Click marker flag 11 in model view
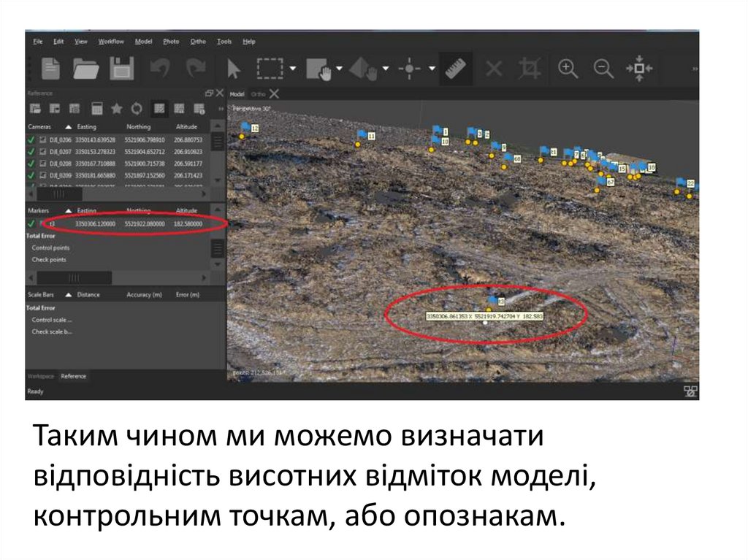Screen dimensions: 748x560 coord(362,135)
